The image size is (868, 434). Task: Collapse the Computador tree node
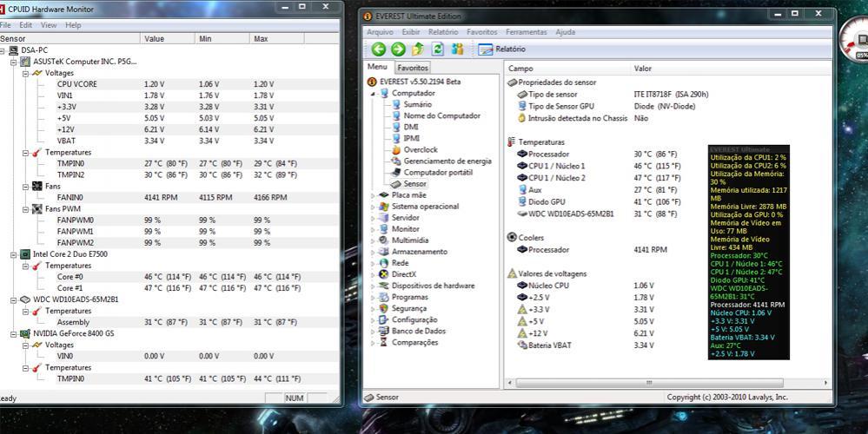click(x=373, y=94)
